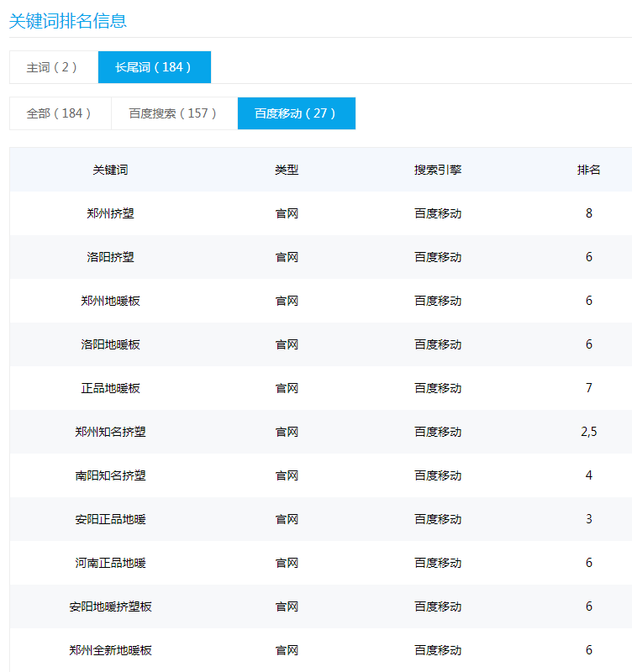The width and height of the screenshot is (632, 672).
Task: Click the 关键词排名信息 page heading
Action: (x=68, y=21)
